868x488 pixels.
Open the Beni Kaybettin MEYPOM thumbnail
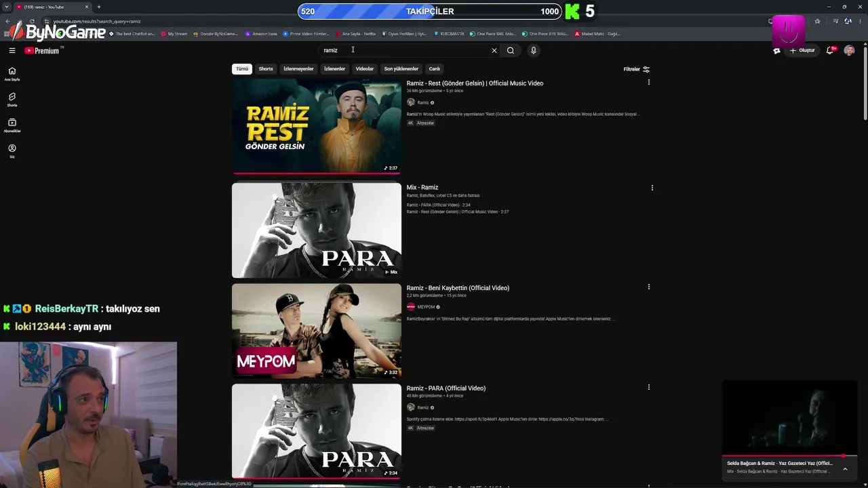click(317, 331)
